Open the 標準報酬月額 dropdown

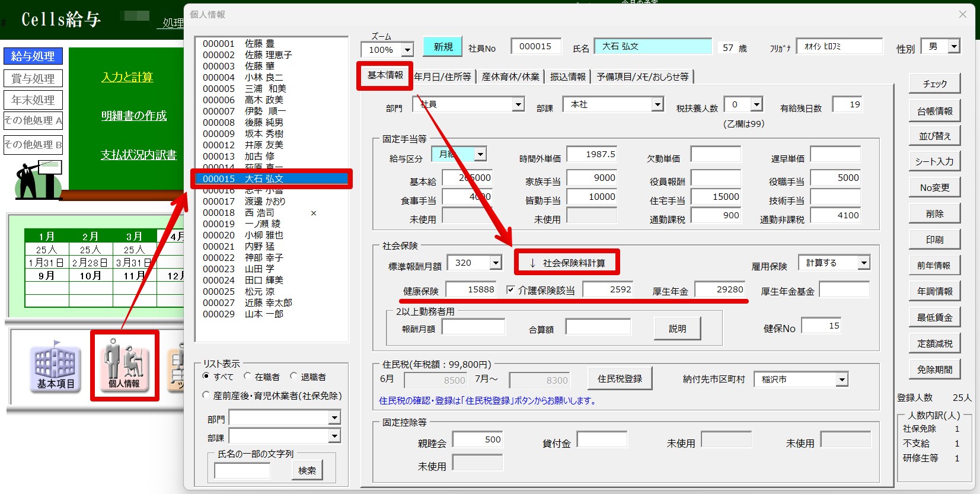tap(496, 263)
